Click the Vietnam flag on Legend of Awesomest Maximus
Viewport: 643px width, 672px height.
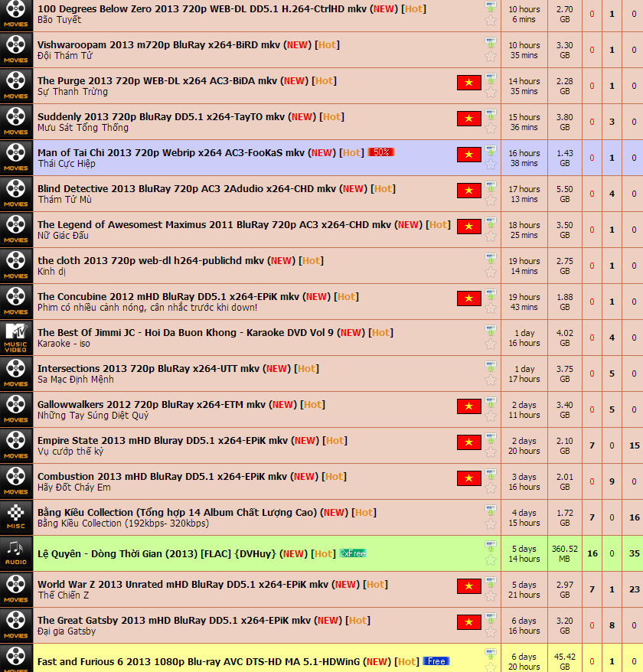tap(469, 227)
